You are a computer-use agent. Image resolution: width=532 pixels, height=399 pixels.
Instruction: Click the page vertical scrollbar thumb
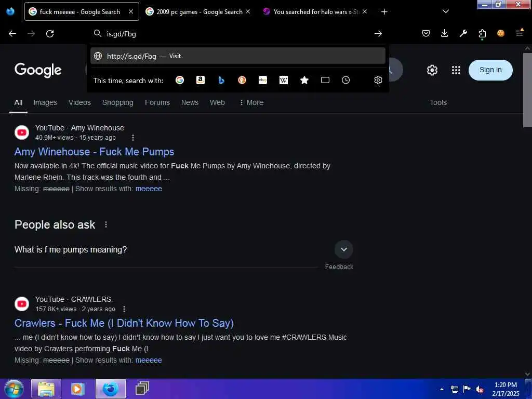pyautogui.click(x=527, y=90)
